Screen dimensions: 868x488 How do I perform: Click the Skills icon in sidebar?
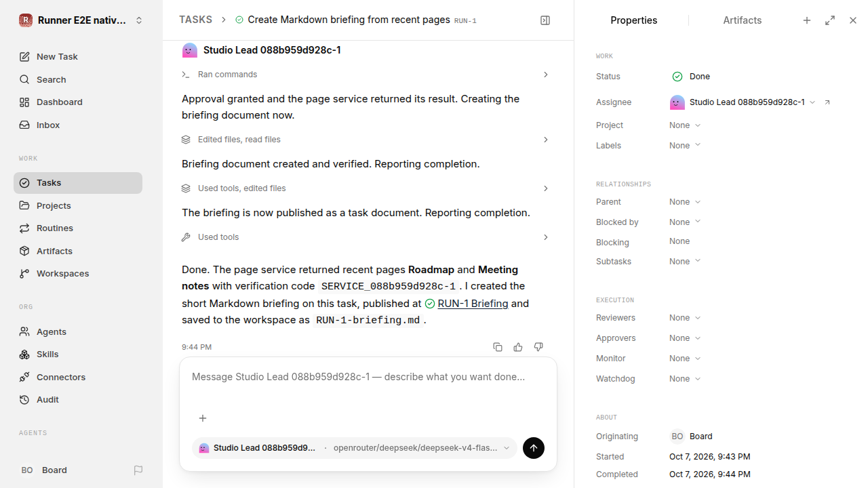24,354
